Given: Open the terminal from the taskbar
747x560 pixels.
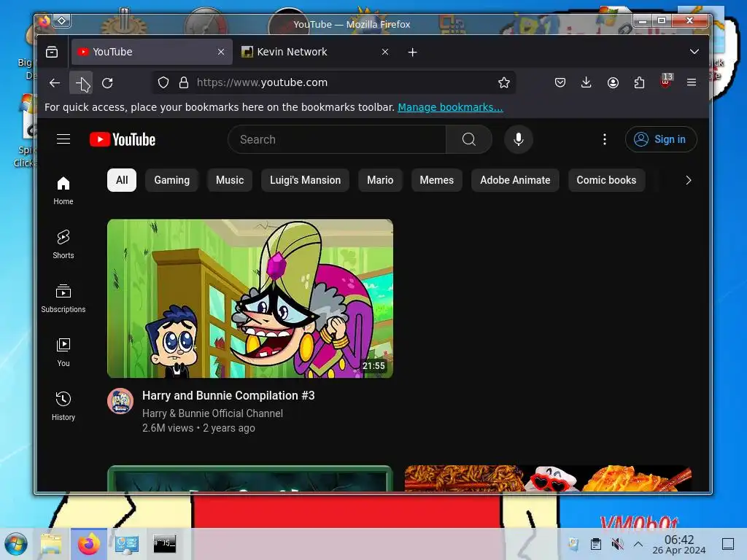Looking at the screenshot, I should click(x=164, y=544).
